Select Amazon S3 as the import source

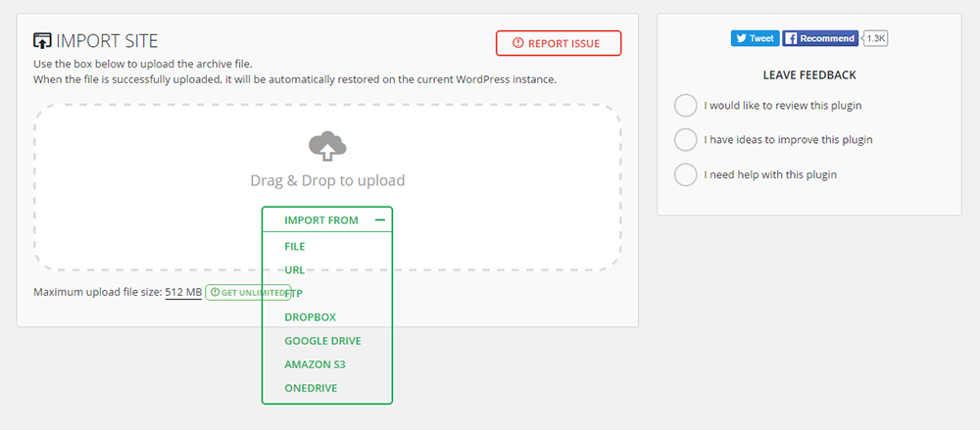[315, 364]
